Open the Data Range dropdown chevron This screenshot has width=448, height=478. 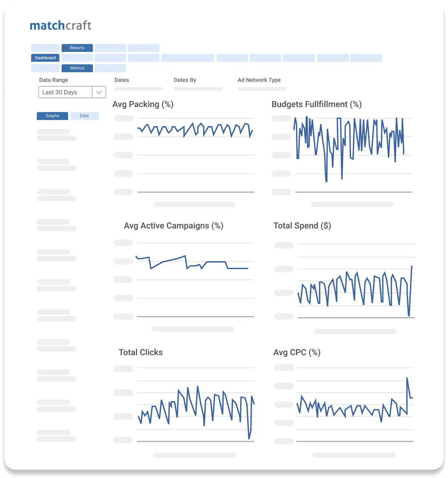[x=99, y=92]
